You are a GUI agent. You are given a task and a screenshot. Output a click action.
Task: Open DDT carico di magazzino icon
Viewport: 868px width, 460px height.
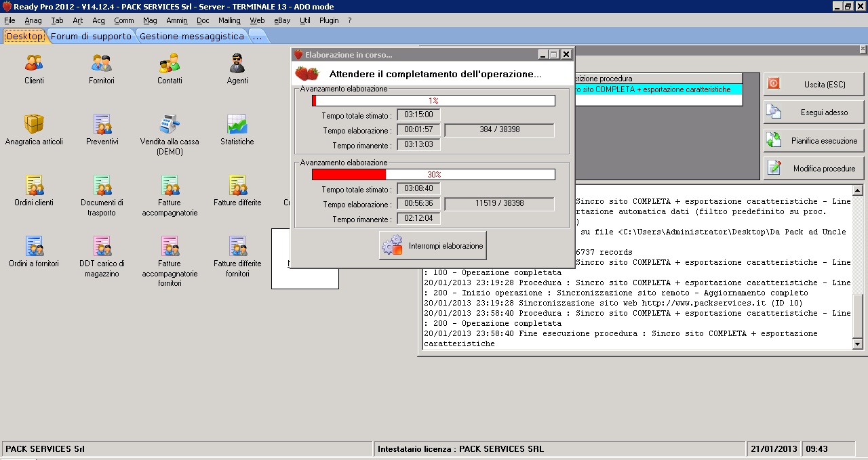click(102, 256)
